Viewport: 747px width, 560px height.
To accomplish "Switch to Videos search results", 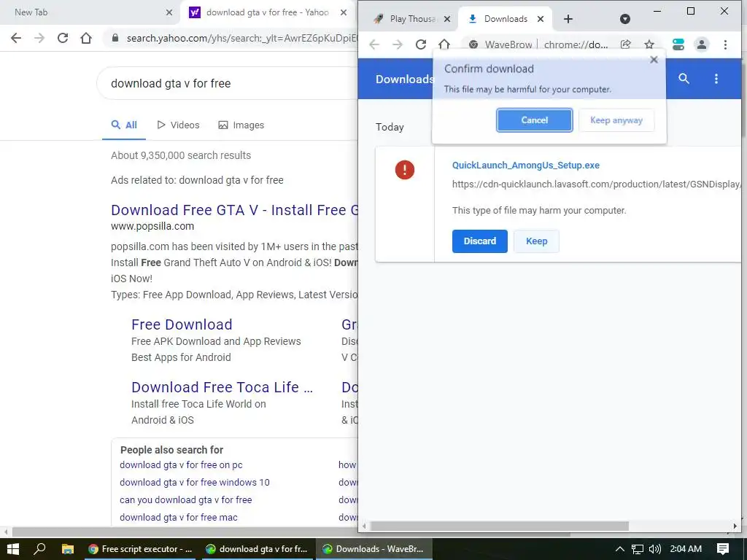I will click(x=178, y=125).
